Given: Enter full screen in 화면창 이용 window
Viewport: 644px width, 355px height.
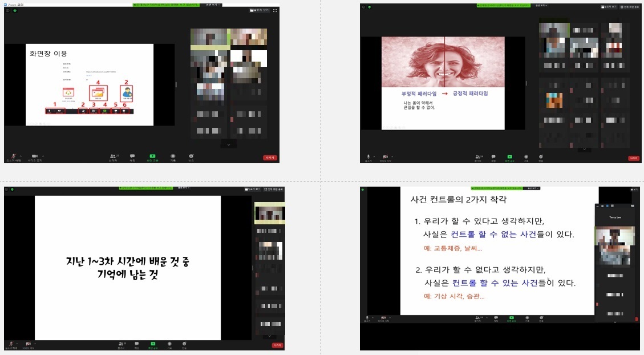Looking at the screenshot, I should click(275, 10).
